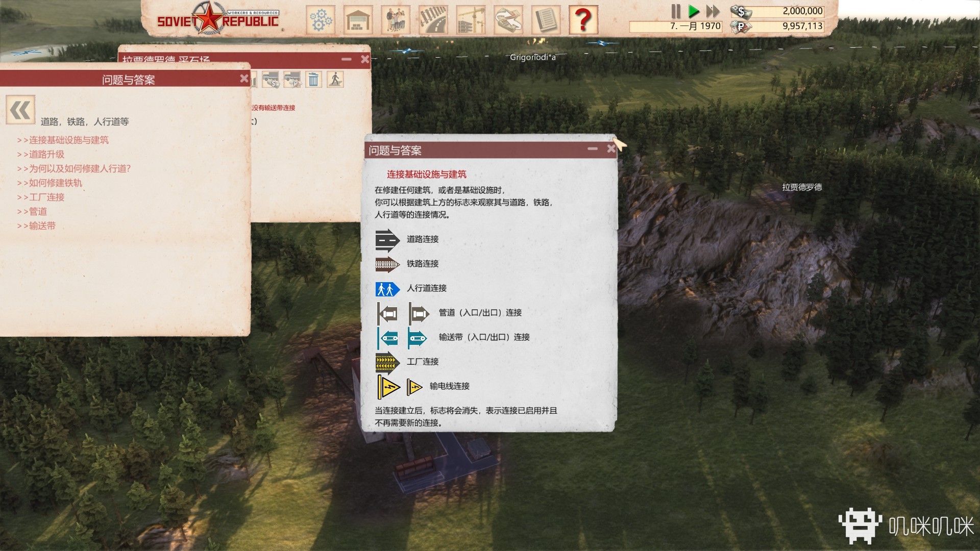The height and width of the screenshot is (551, 980).
Task: Open the settings gears menu
Action: [x=321, y=20]
